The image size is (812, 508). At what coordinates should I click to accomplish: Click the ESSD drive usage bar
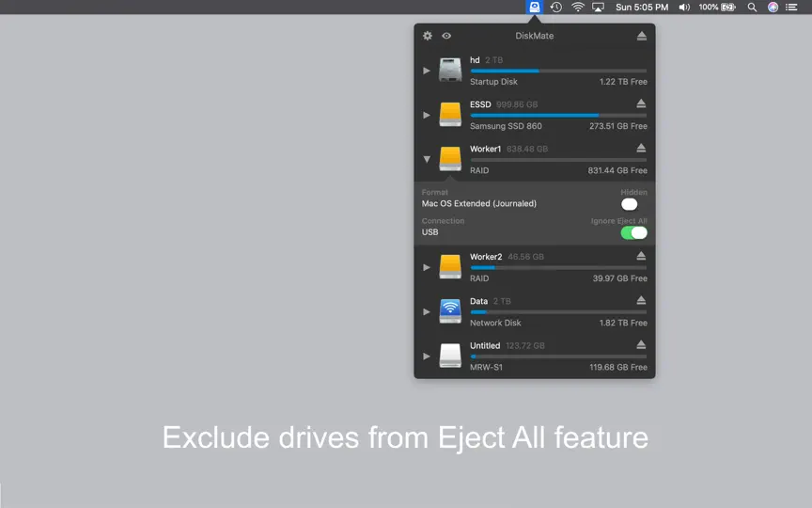558,115
